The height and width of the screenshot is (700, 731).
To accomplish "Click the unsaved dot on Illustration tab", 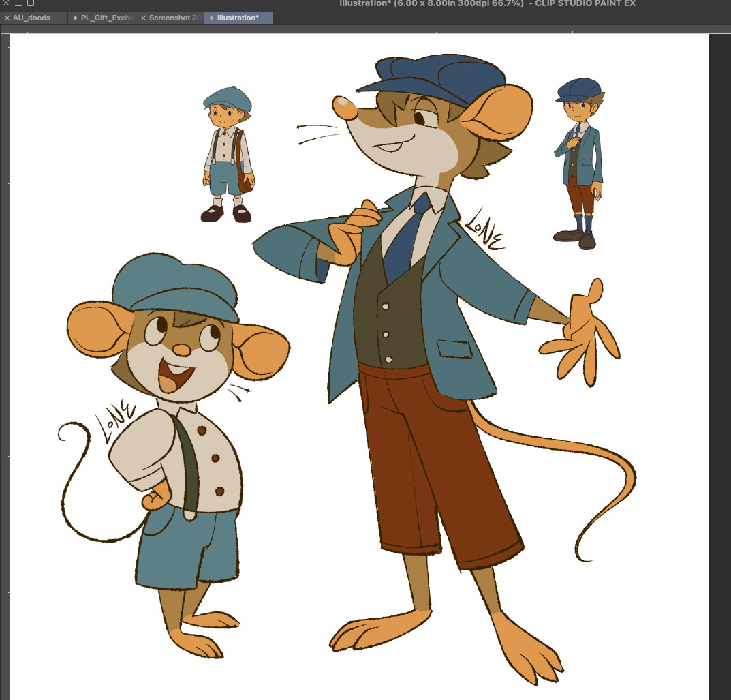I will click(211, 18).
